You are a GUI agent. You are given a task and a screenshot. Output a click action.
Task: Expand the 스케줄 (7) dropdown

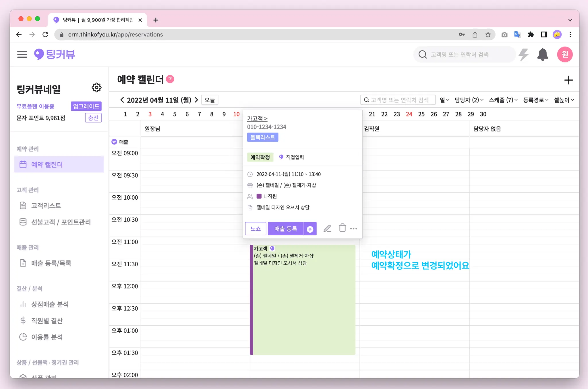click(x=503, y=100)
